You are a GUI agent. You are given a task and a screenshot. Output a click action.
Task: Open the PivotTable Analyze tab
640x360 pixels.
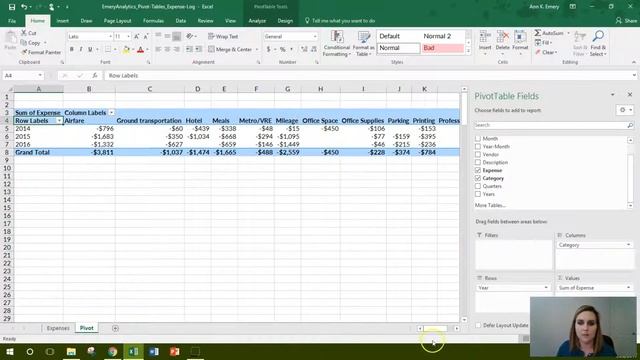[x=257, y=21]
